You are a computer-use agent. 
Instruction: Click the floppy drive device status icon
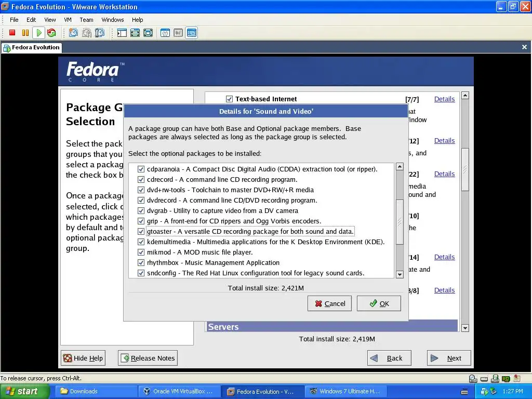495,378
